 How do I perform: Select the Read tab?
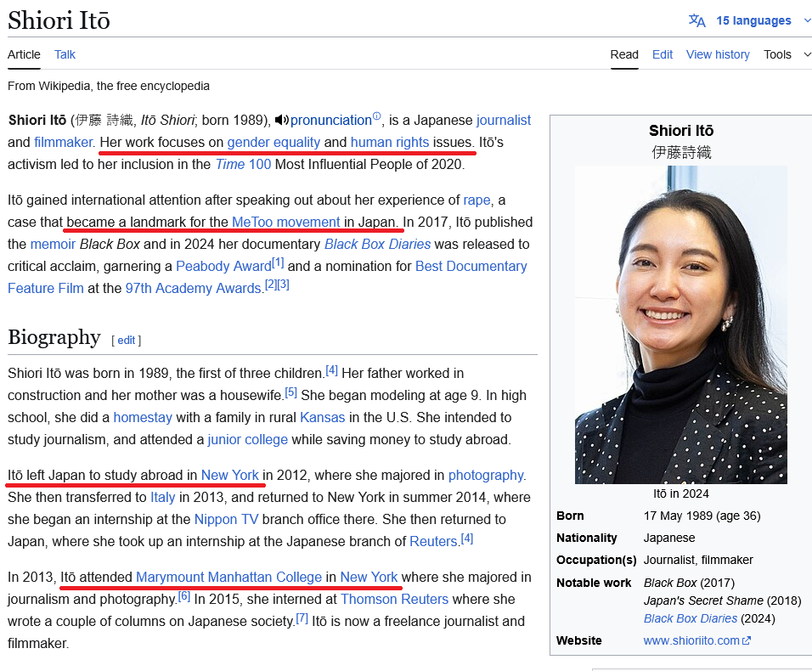click(x=624, y=54)
